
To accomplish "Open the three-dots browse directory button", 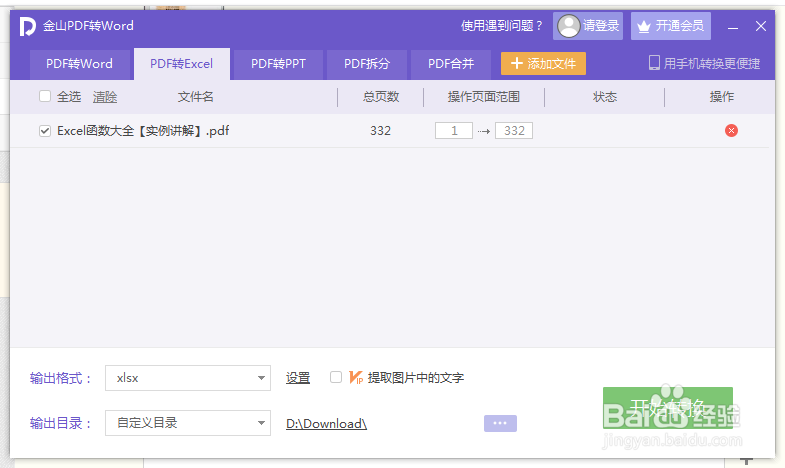I will click(500, 423).
